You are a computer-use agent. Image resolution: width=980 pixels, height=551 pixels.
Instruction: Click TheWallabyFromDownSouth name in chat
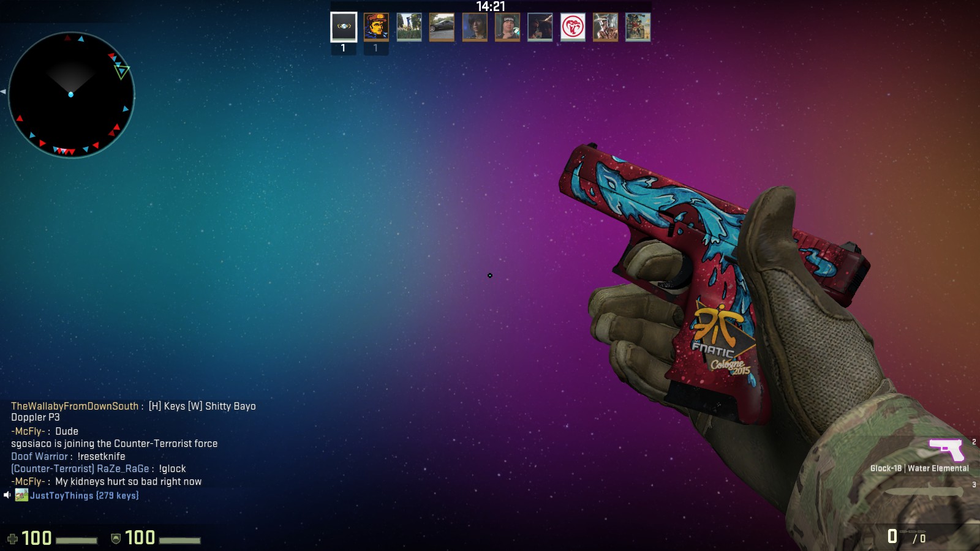tap(75, 406)
